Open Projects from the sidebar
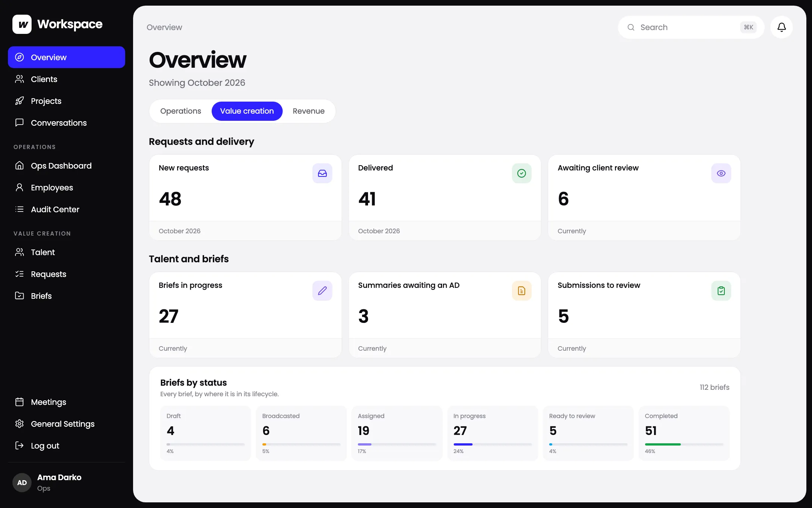The height and width of the screenshot is (508, 812). (x=67, y=101)
